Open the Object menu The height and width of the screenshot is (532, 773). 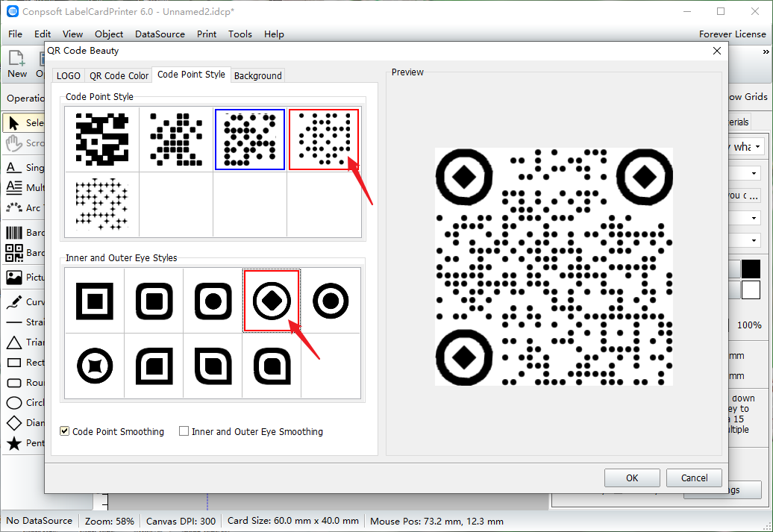(109, 34)
